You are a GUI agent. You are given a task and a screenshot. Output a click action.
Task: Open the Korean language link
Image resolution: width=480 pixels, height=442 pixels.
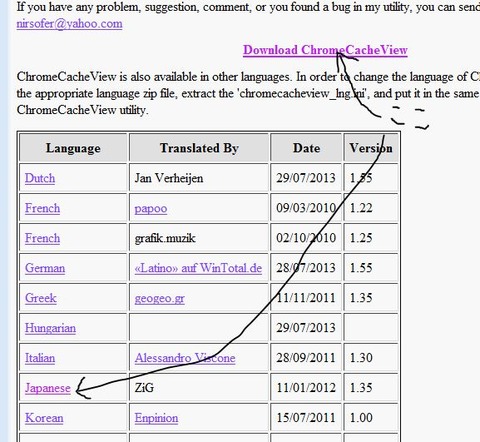pos(44,418)
